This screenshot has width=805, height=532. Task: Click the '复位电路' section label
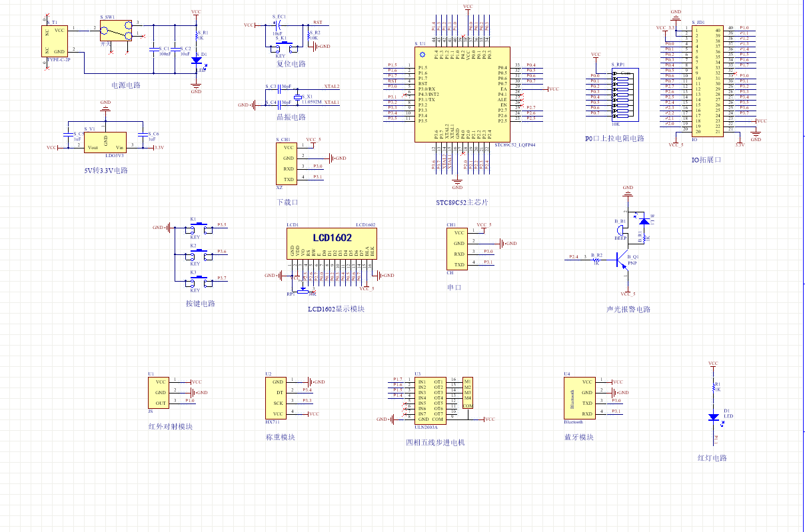291,64
